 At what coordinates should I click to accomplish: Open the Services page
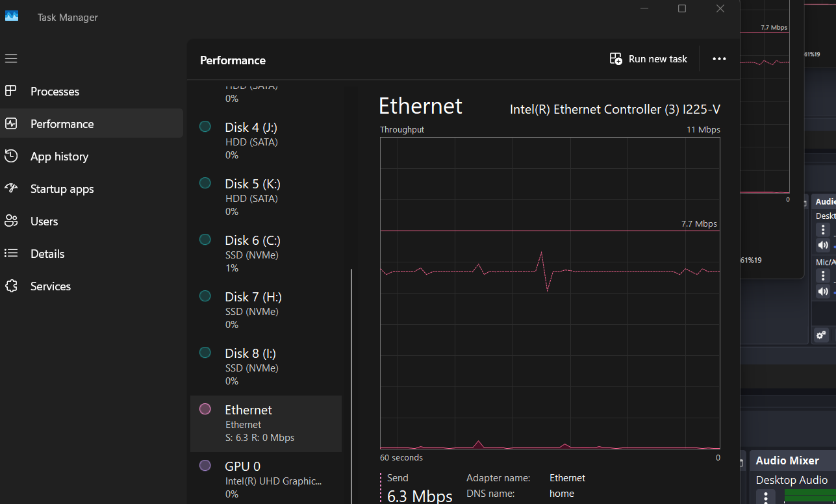tap(92, 286)
